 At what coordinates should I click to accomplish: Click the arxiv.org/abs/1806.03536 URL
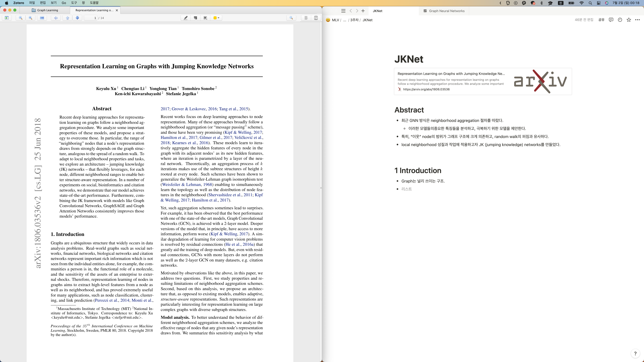pyautogui.click(x=426, y=89)
